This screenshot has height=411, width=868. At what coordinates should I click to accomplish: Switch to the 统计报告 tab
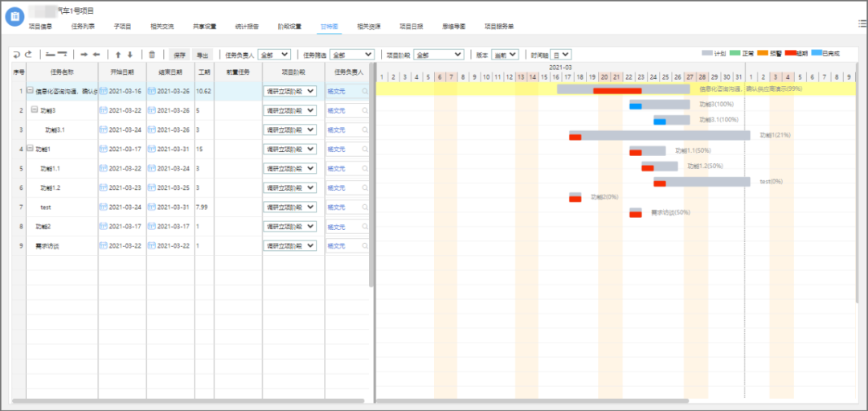[x=247, y=26]
